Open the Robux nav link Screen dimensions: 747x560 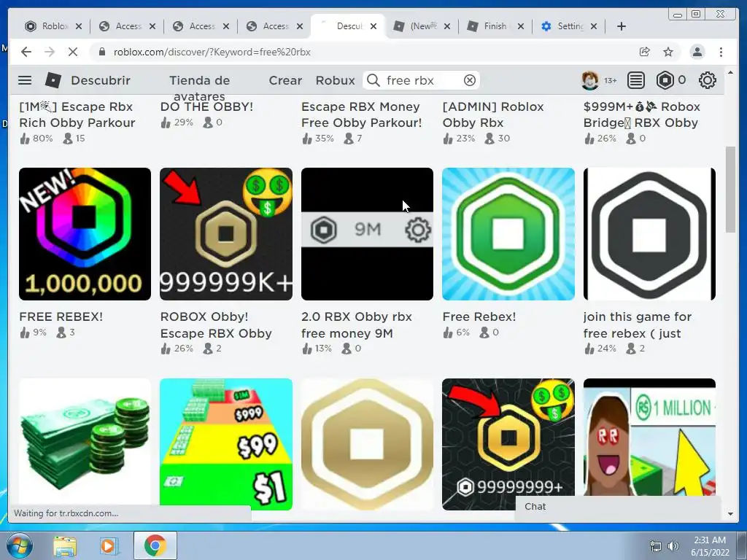coord(336,80)
